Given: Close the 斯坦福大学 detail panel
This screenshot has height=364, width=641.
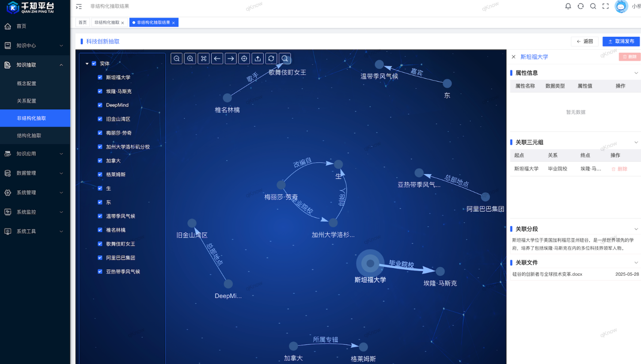Looking at the screenshot, I should click(514, 57).
